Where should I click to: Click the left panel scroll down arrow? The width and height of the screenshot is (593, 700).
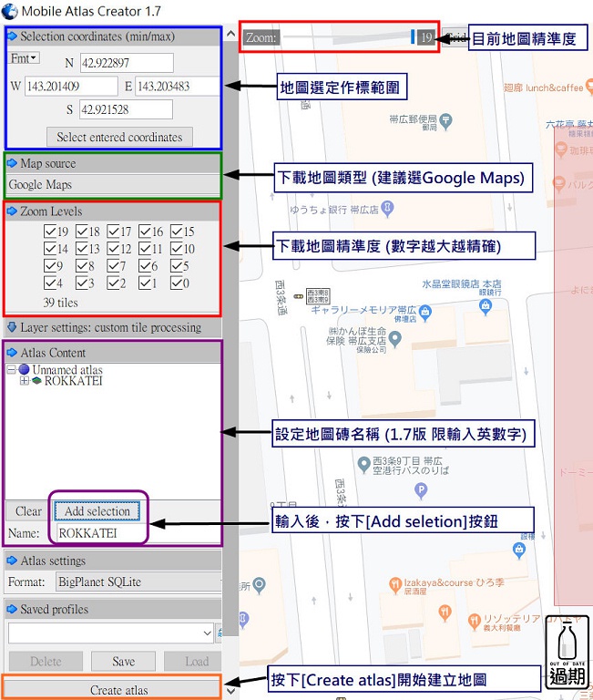point(230,691)
